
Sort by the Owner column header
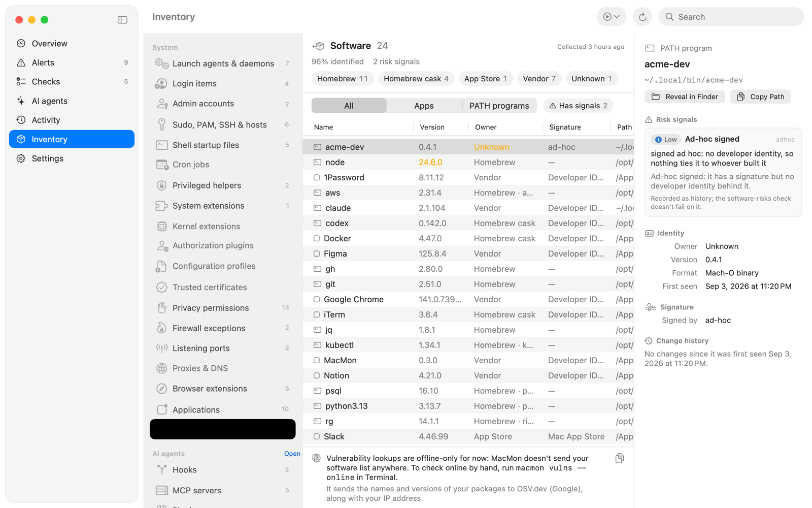[486, 127]
